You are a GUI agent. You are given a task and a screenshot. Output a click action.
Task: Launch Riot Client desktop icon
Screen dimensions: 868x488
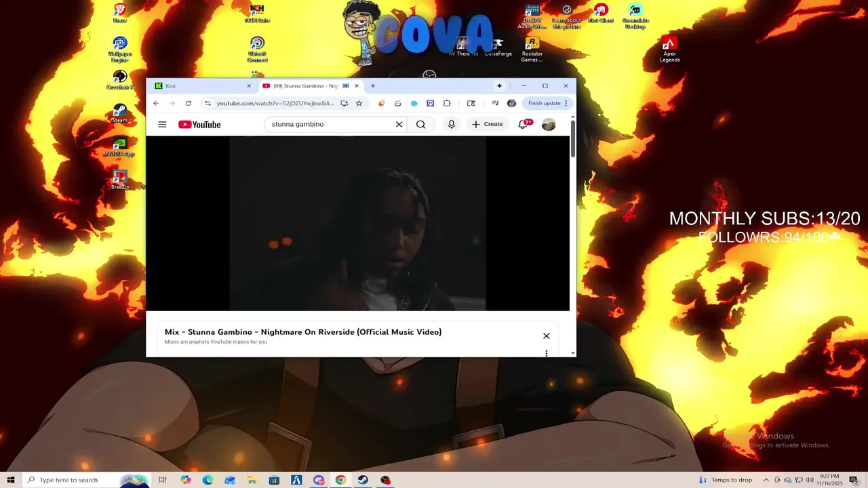pyautogui.click(x=600, y=14)
